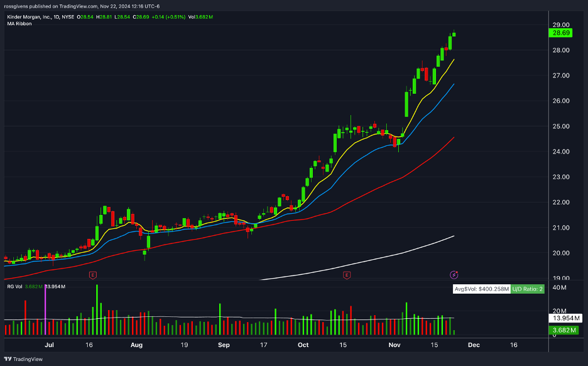Click the +0.14 (+0.51%) change value

[x=168, y=17]
